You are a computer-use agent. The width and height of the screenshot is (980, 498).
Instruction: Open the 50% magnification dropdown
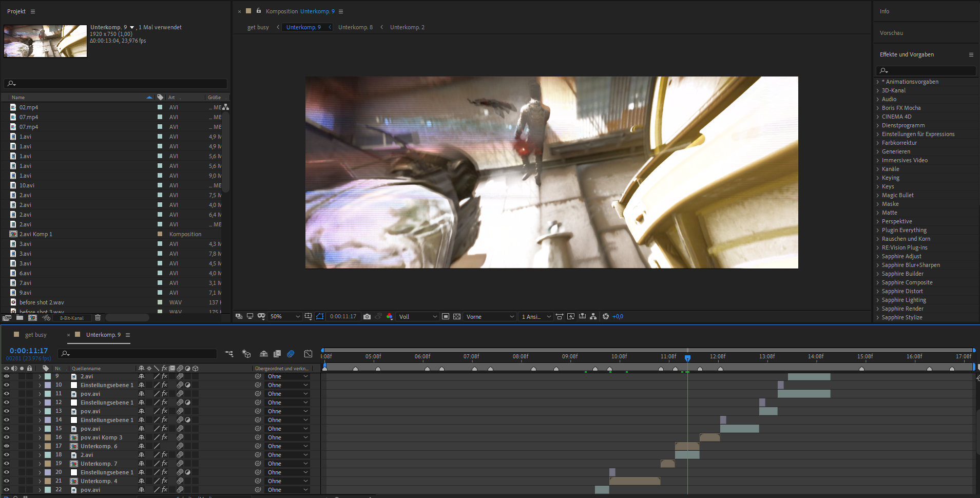(x=285, y=317)
